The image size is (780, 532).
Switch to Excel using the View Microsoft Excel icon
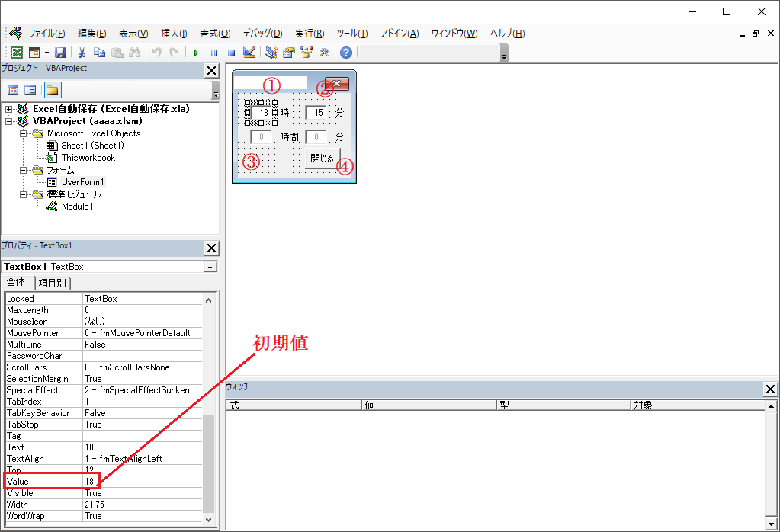click(17, 52)
